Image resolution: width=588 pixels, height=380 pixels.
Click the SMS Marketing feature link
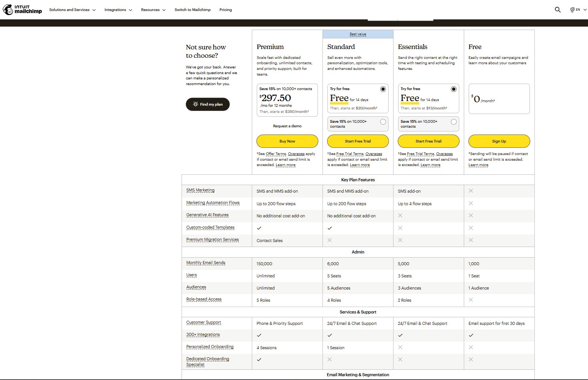200,190
